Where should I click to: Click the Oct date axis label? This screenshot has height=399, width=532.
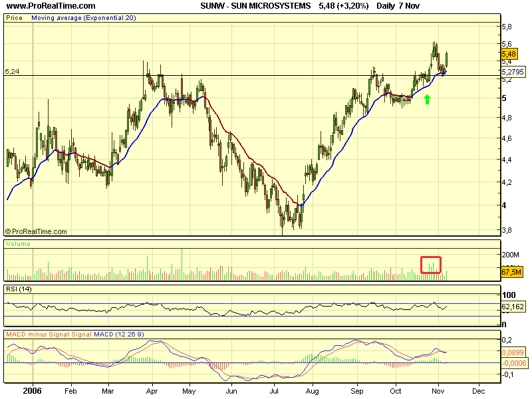point(396,391)
